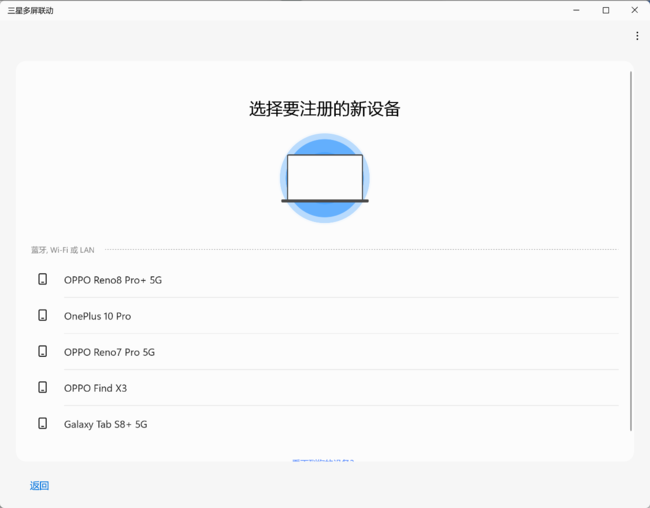650x508 pixels.
Task: Close the 三星多屏联动 window
Action: [x=635, y=10]
